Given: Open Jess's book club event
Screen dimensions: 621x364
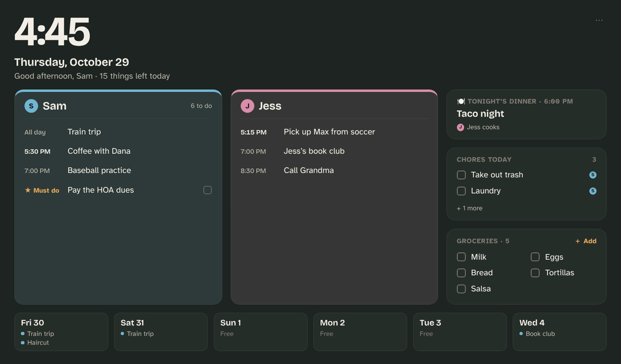Looking at the screenshot, I should pos(334,151).
